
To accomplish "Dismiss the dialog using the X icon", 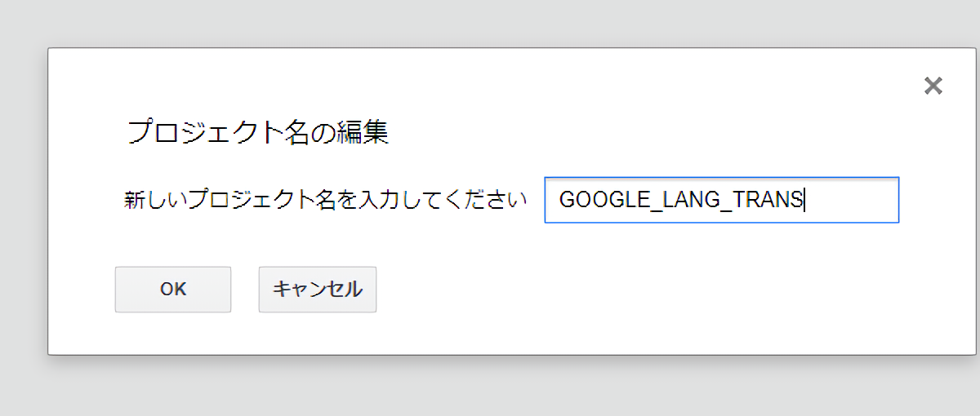I will [933, 86].
